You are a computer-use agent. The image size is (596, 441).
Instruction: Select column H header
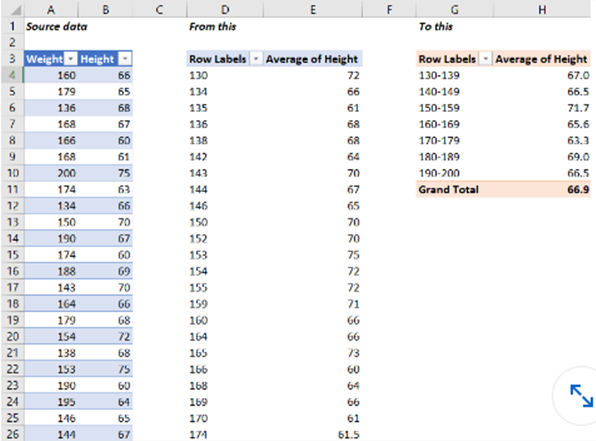pyautogui.click(x=542, y=9)
